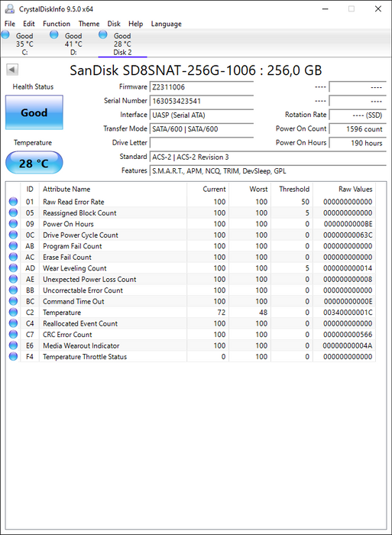This screenshot has height=535, width=392.
Task: Click the Firmware field Z2311006
Action: [202, 87]
